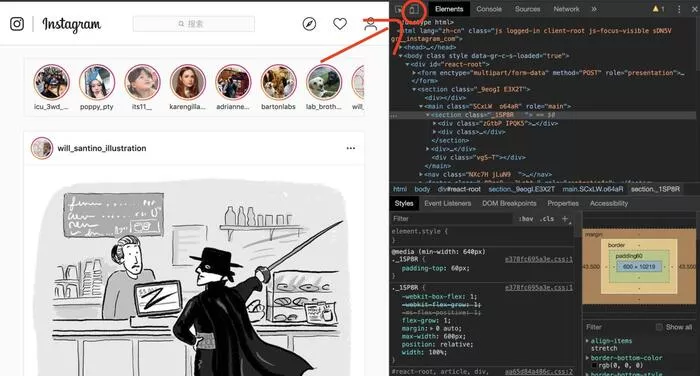
Task: Switch to the Properties tab
Action: 563,203
